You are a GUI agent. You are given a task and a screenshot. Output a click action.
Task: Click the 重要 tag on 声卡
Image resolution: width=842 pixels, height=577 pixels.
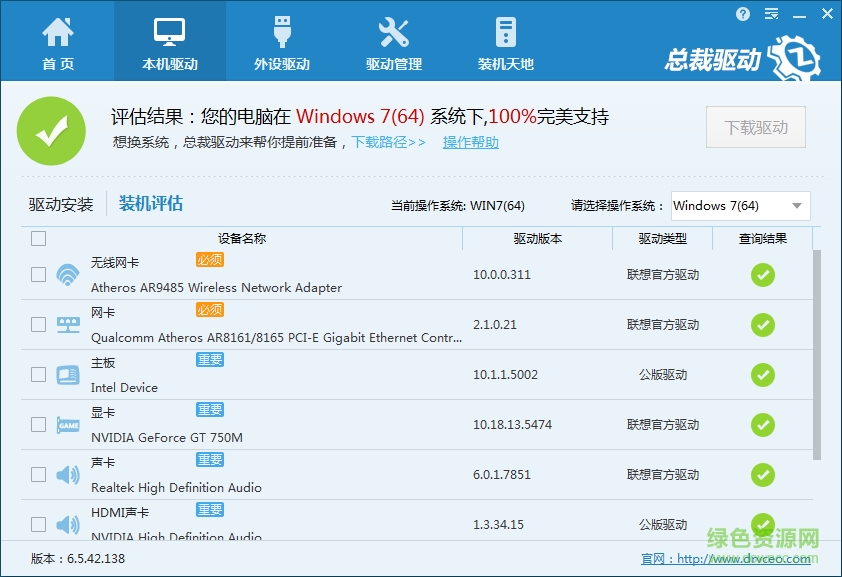[209, 459]
